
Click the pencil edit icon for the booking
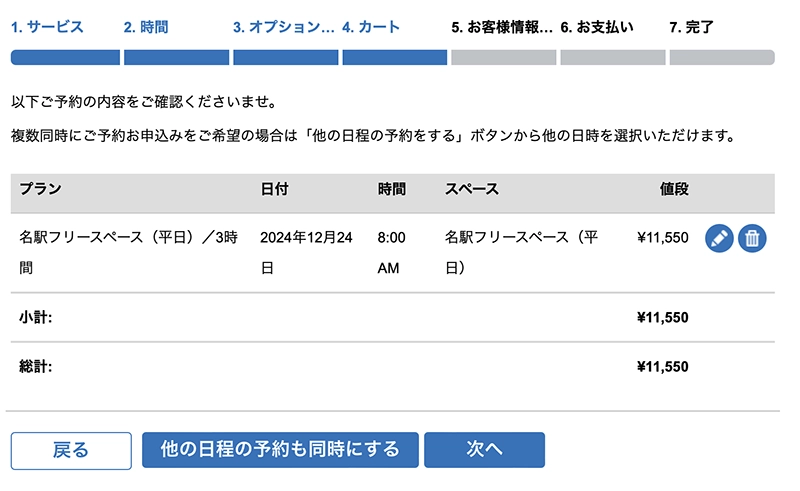pos(719,238)
